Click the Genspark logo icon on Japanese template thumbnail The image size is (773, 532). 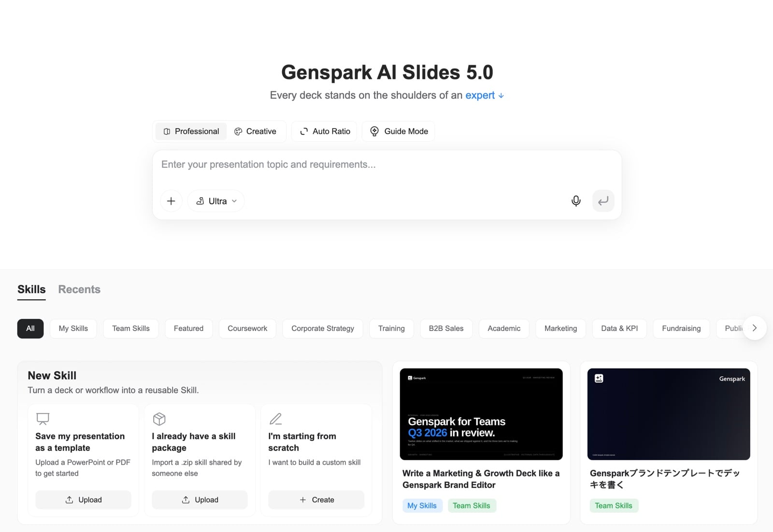[x=599, y=378]
